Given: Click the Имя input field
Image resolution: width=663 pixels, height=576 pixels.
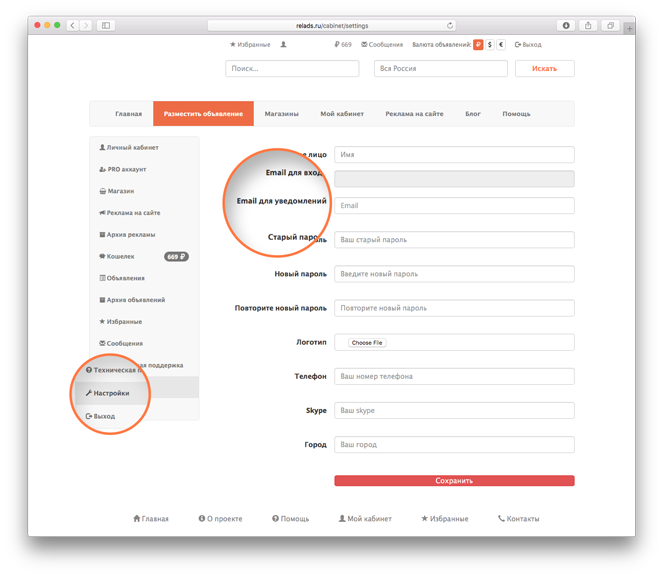Looking at the screenshot, I should [454, 155].
